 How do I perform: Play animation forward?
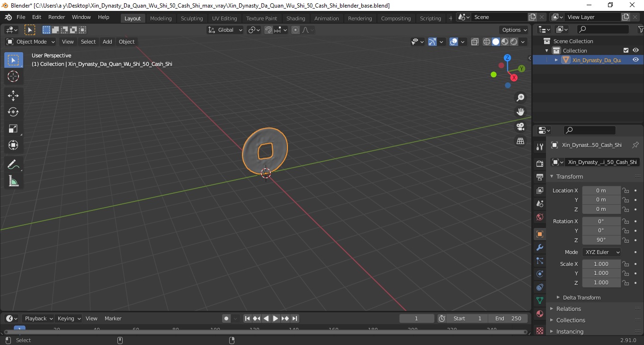point(276,318)
